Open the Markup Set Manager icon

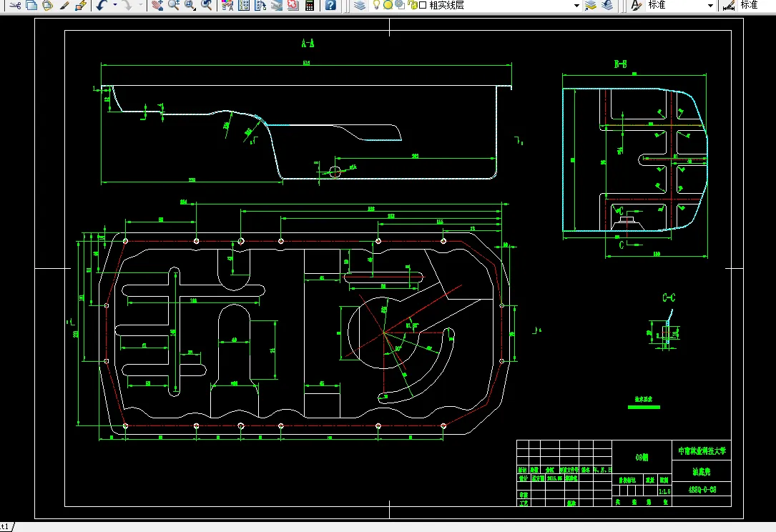293,6
